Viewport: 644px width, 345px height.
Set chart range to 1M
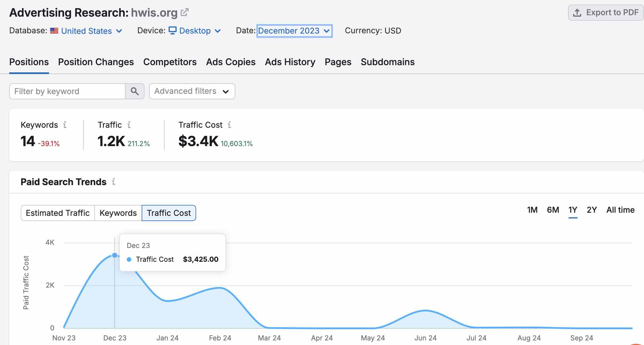point(532,210)
